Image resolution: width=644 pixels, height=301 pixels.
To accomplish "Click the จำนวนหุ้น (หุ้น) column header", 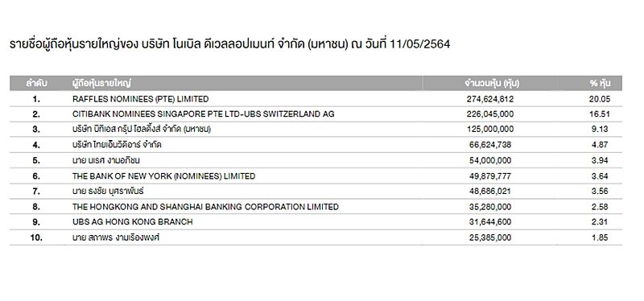I will [x=492, y=84].
